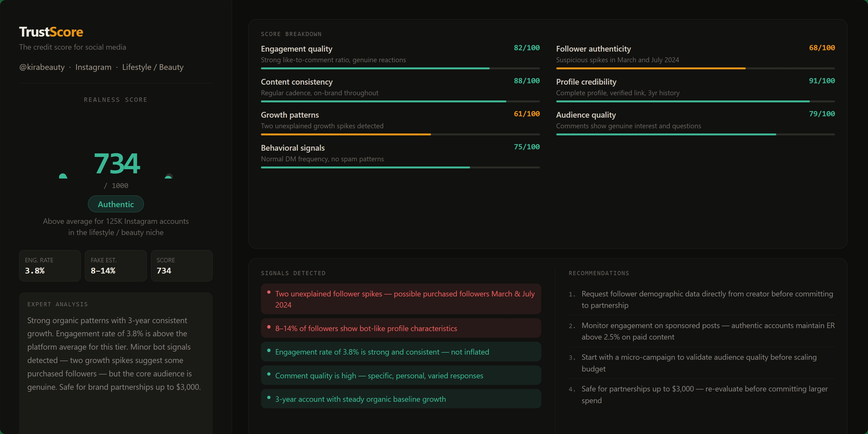
Task: Open the @kirabeauty profile link
Action: click(42, 67)
